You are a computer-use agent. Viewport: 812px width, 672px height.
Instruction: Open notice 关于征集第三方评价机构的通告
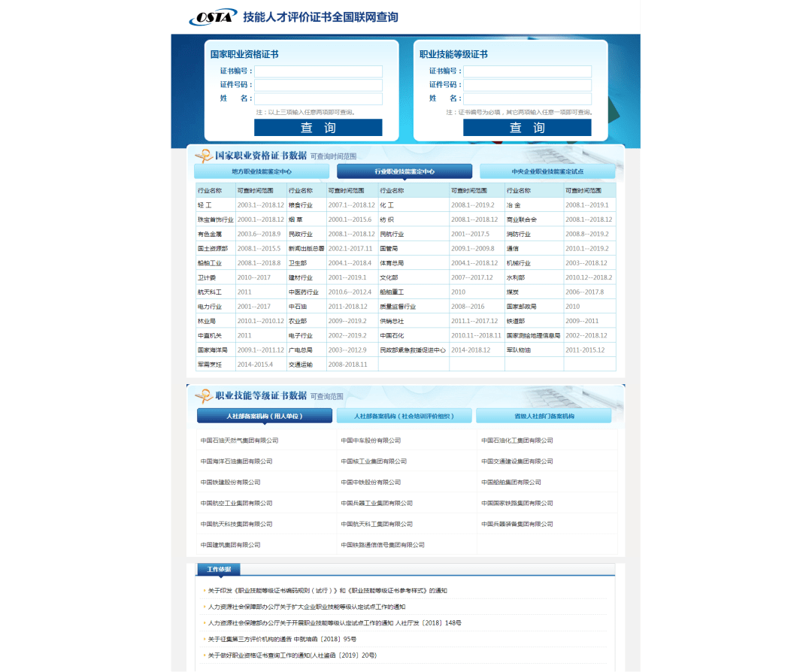[x=282, y=640]
